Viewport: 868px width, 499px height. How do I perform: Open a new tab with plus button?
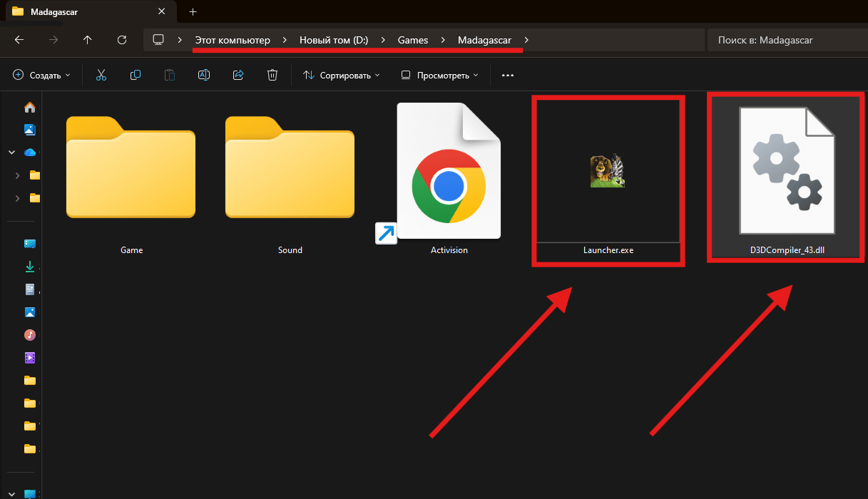coord(193,11)
